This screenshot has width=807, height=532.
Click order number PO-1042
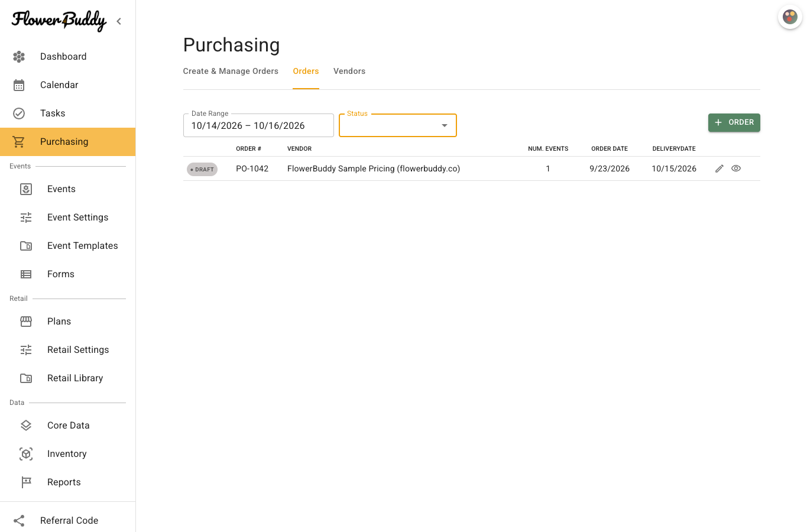click(252, 169)
